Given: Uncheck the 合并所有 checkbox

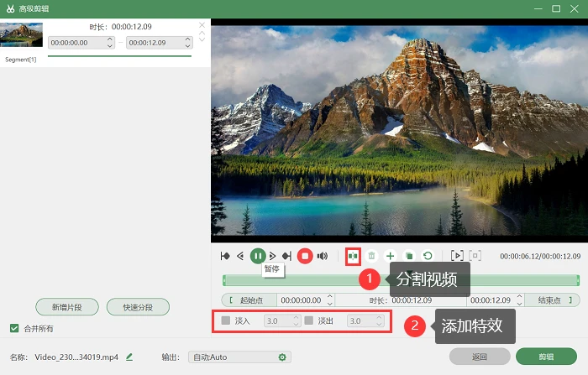Looking at the screenshot, I should [x=14, y=329].
